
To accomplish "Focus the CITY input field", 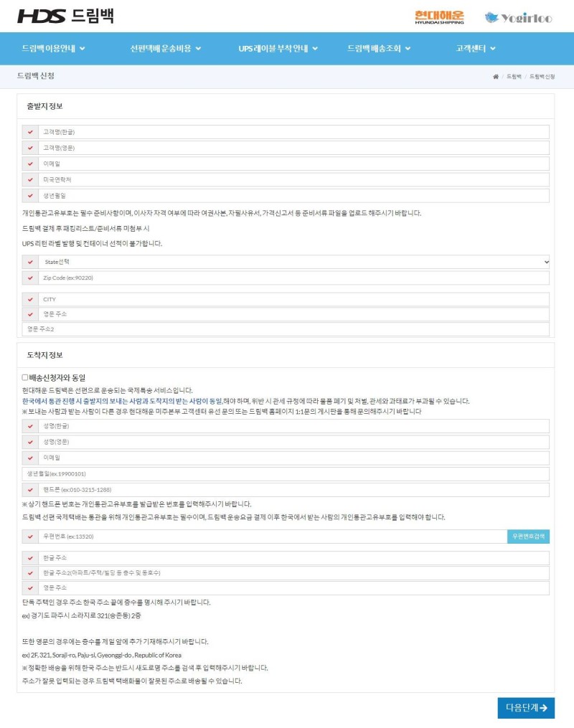I will 294,300.
